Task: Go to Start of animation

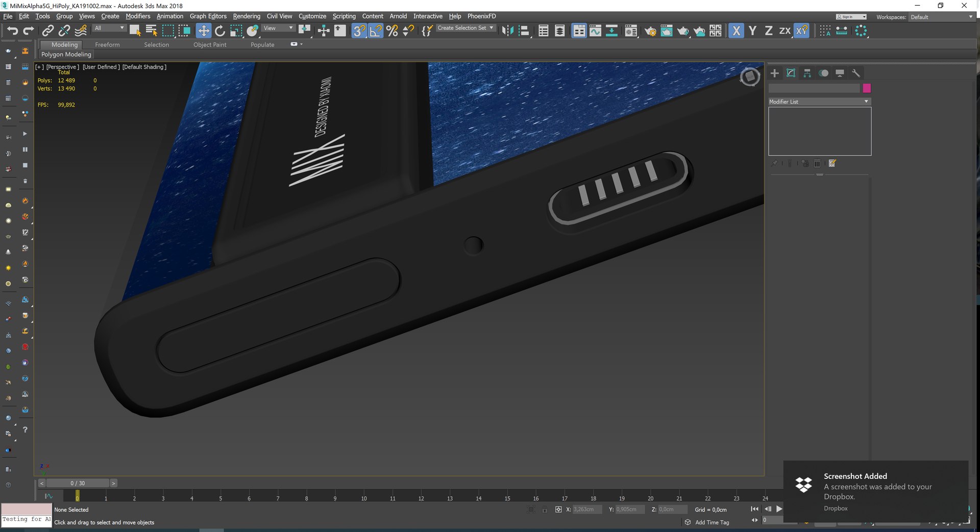Action: point(754,509)
